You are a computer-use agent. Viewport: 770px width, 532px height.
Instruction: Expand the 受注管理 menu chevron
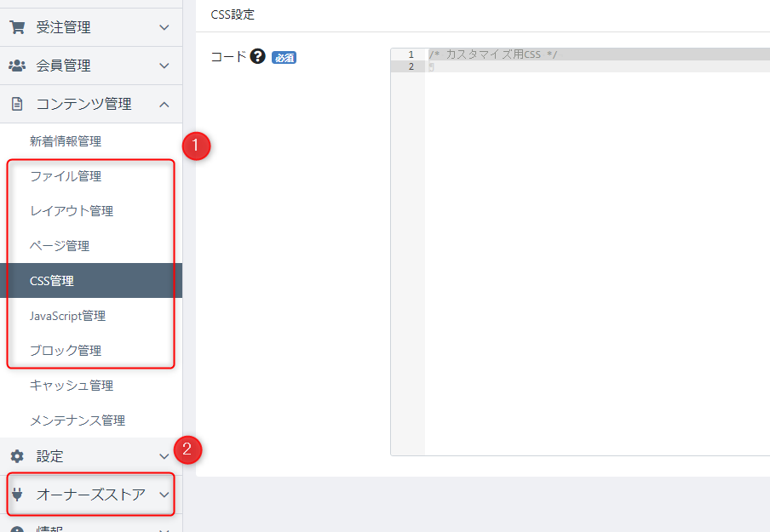point(164,27)
